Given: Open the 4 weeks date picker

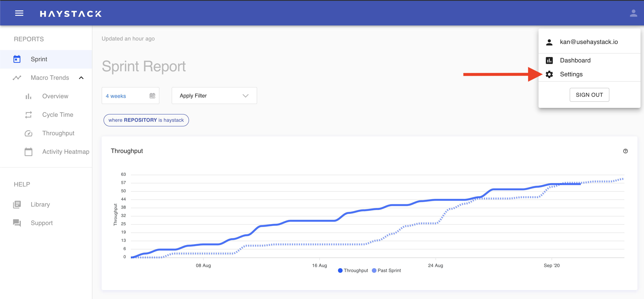Looking at the screenshot, I should tap(130, 96).
